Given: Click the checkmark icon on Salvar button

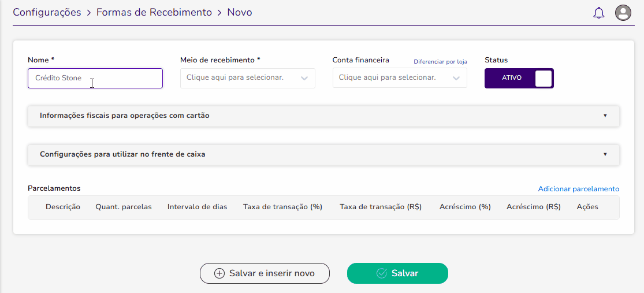Looking at the screenshot, I should point(382,273).
